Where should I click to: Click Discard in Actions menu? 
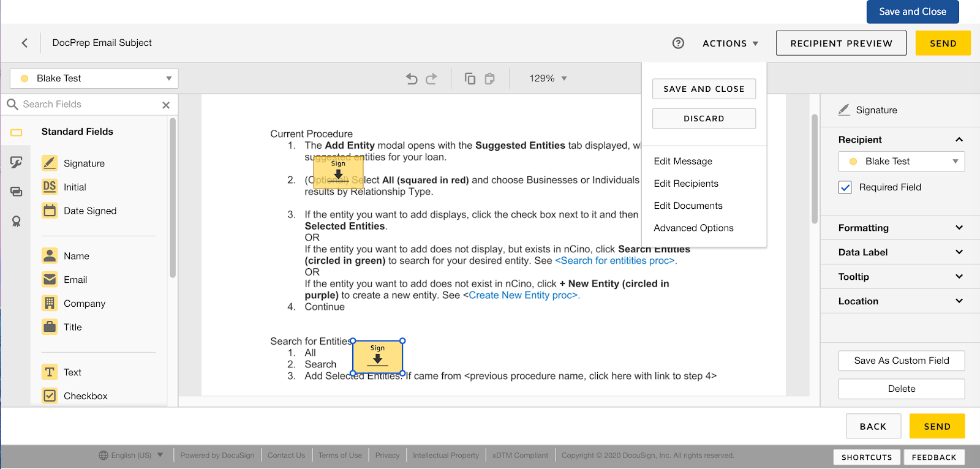[x=704, y=119]
